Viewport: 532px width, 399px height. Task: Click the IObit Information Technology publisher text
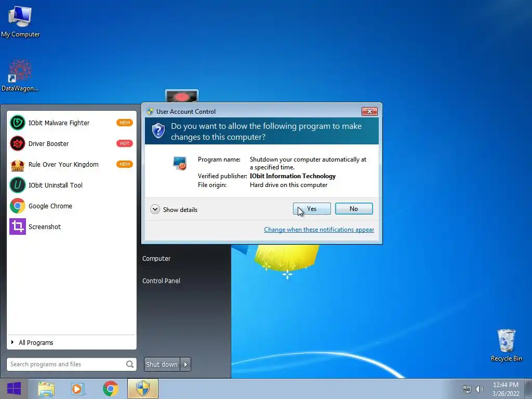[293, 176]
